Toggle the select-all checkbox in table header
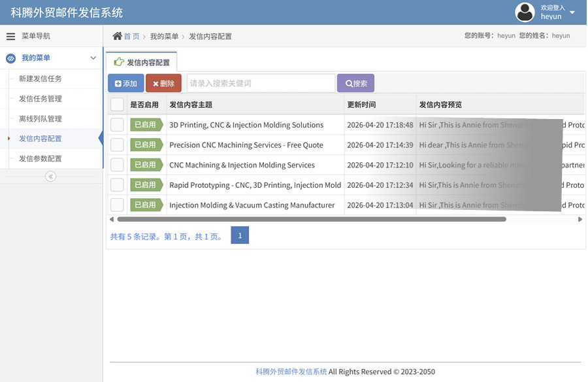Screen dimensions: 588x382 point(117,105)
